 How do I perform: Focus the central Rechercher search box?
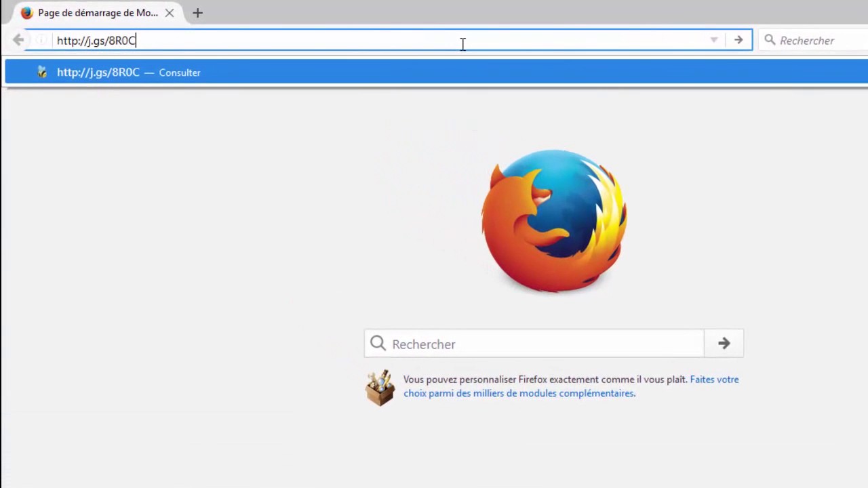(x=534, y=344)
